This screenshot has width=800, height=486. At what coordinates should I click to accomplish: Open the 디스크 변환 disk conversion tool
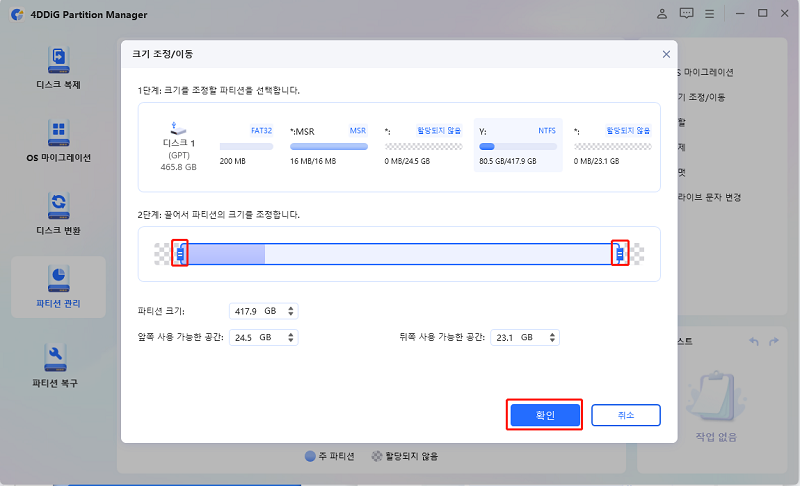[58, 214]
